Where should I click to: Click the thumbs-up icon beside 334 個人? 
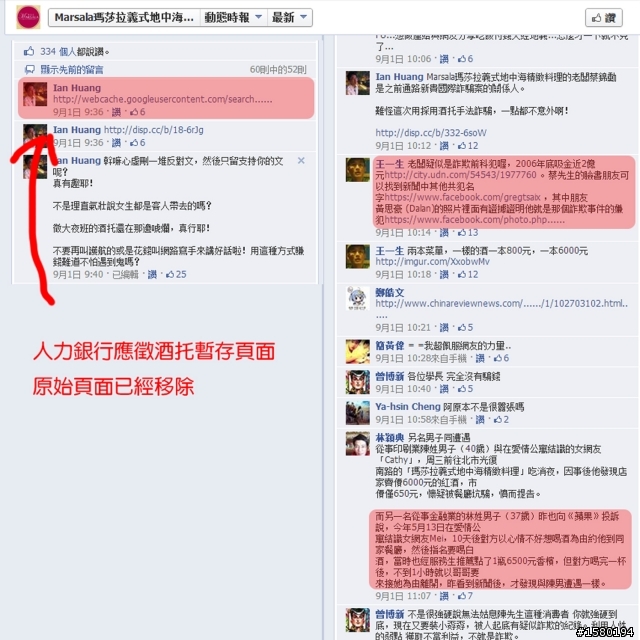tap(29, 51)
